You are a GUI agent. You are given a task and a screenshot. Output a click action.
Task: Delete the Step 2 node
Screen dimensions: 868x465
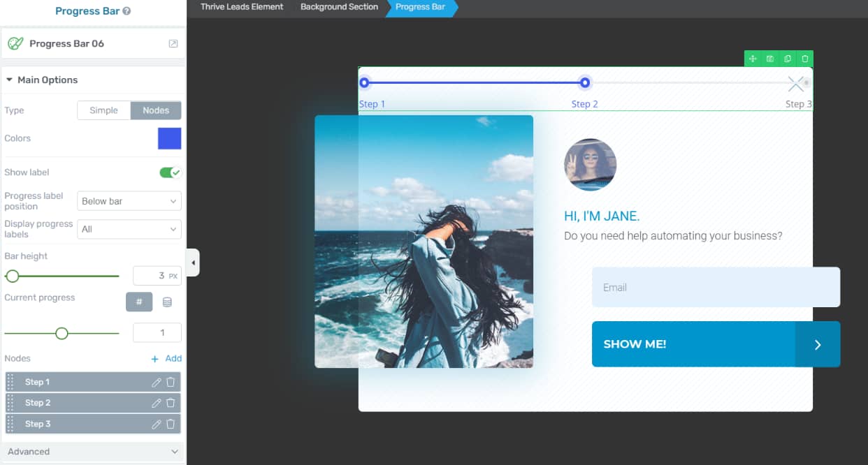[171, 403]
